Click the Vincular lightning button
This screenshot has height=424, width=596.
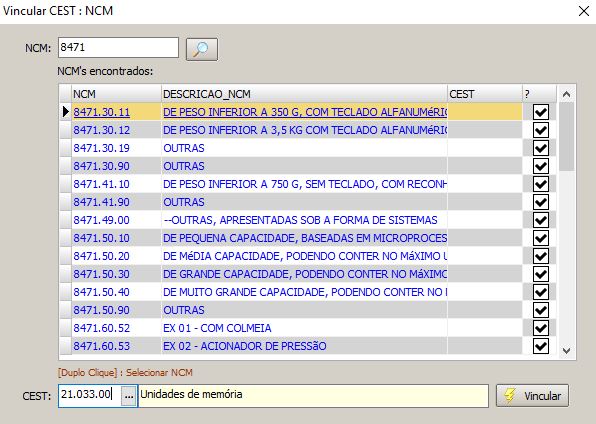pyautogui.click(x=532, y=396)
